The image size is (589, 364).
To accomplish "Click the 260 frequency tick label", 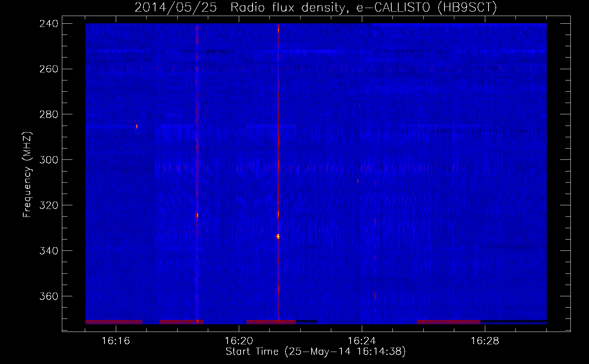I will coord(49,69).
